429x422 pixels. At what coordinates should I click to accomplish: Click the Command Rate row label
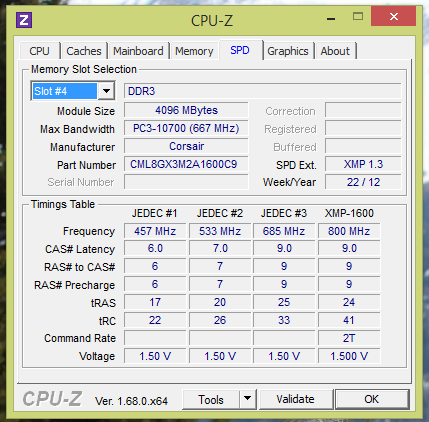[x=80, y=338]
